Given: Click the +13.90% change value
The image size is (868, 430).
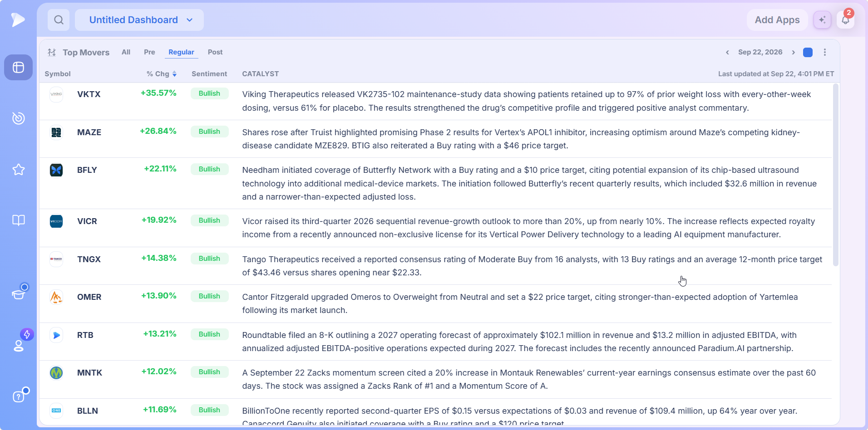Looking at the screenshot, I should (159, 296).
